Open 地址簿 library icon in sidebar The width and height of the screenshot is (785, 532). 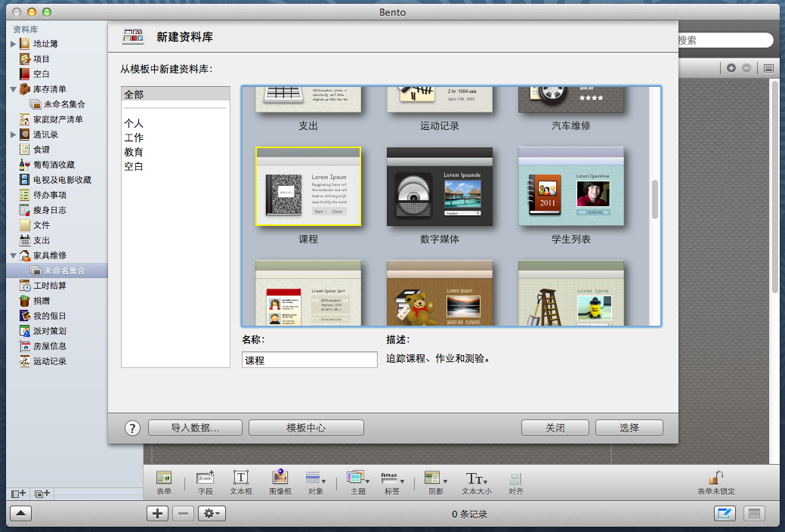coord(24,44)
